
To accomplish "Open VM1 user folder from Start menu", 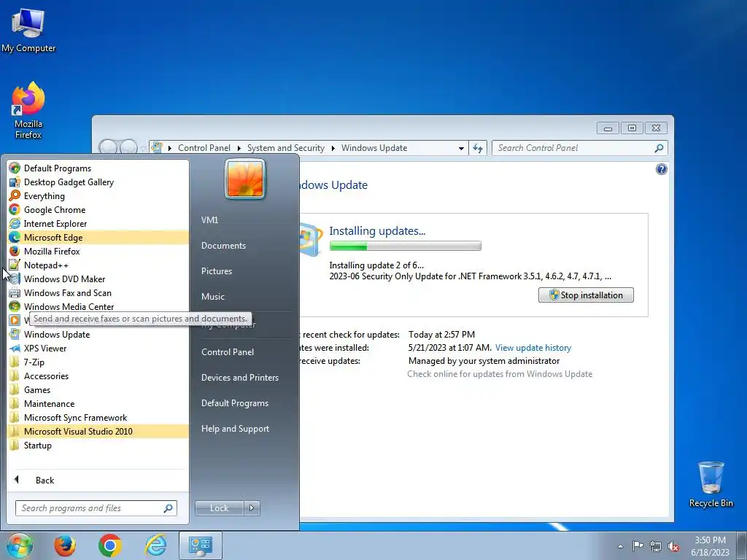I will [209, 220].
